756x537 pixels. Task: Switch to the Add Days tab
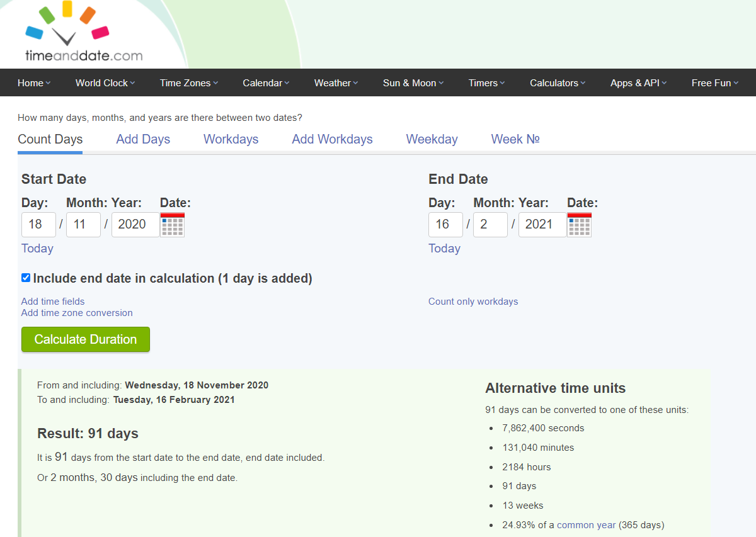pos(143,139)
